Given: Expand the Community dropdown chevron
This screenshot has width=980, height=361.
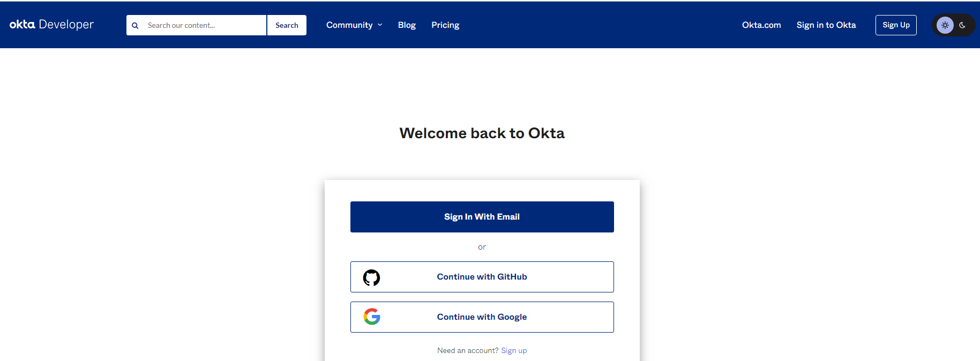Looking at the screenshot, I should (x=380, y=25).
